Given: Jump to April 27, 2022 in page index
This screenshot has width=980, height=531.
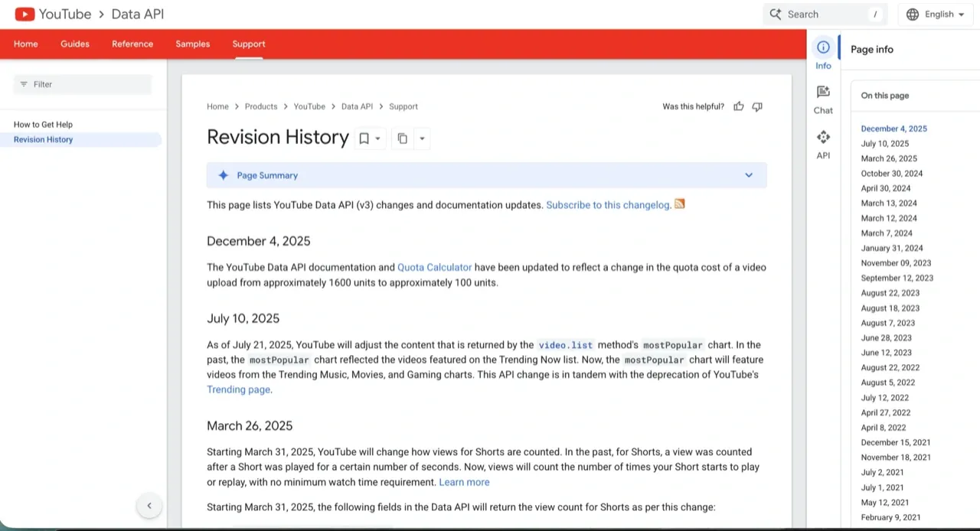Looking at the screenshot, I should tap(885, 412).
